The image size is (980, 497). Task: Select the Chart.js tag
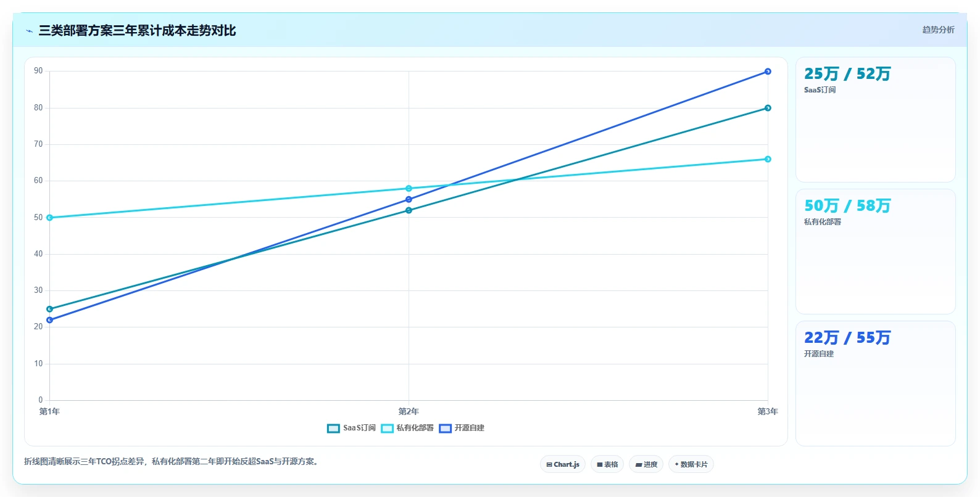(x=563, y=464)
